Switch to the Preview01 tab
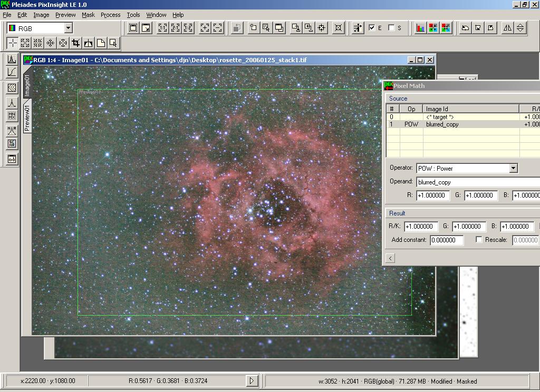 click(27, 117)
